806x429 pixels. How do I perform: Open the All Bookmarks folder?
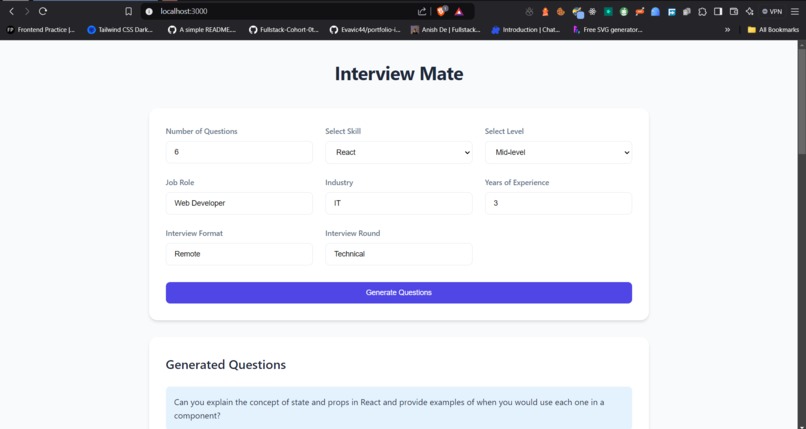click(773, 30)
